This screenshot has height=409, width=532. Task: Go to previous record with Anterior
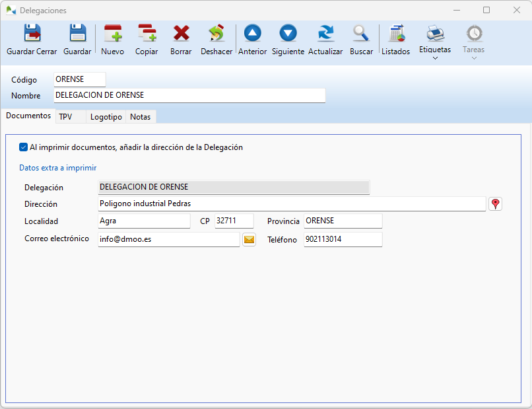point(253,34)
